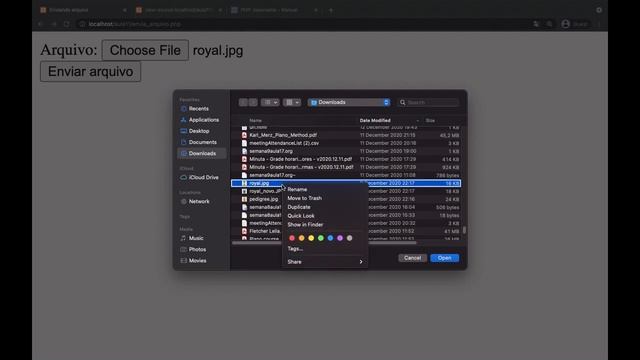Expand the Share submenu arrow
This screenshot has width=640, height=360.
361,262
